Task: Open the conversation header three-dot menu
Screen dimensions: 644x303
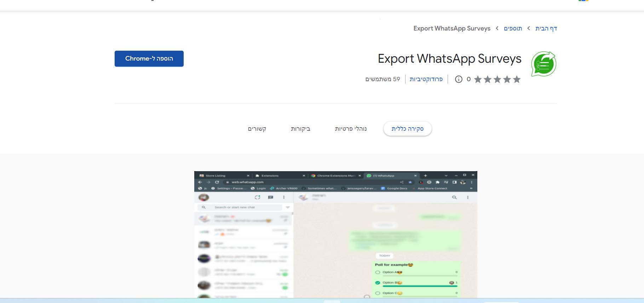Action: point(468,197)
